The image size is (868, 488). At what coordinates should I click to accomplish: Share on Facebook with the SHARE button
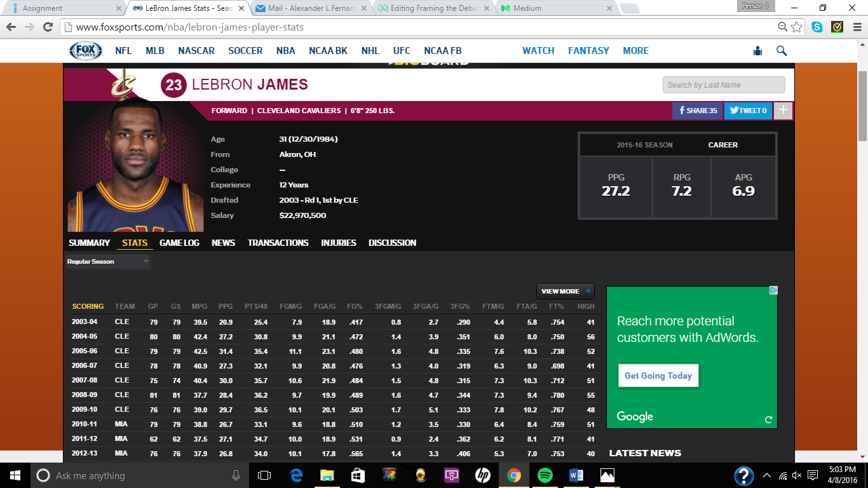697,111
